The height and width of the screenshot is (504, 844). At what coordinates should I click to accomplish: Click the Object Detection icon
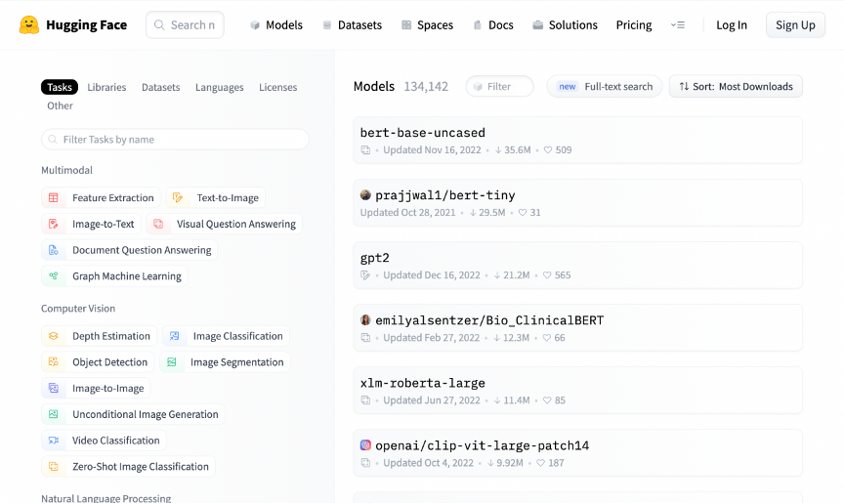pos(54,362)
